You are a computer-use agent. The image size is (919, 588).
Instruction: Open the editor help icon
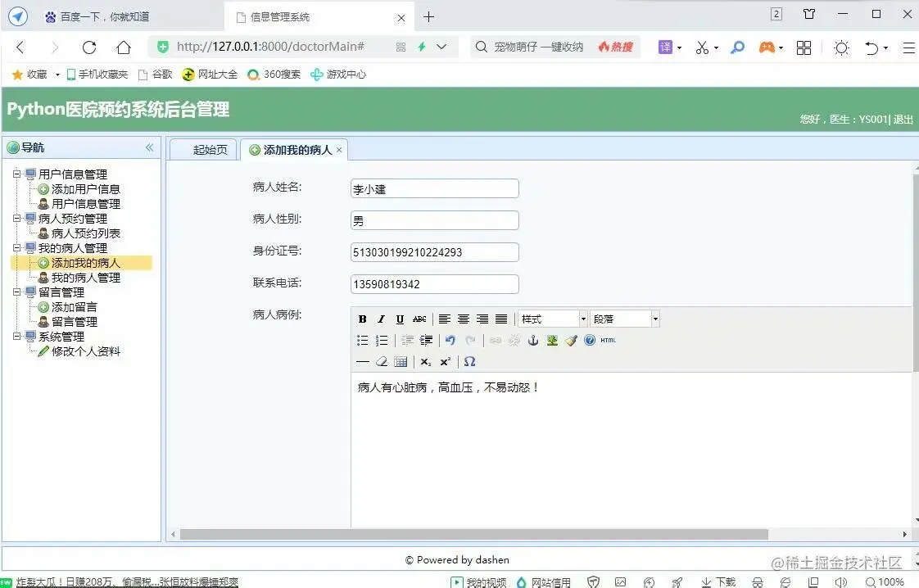590,340
